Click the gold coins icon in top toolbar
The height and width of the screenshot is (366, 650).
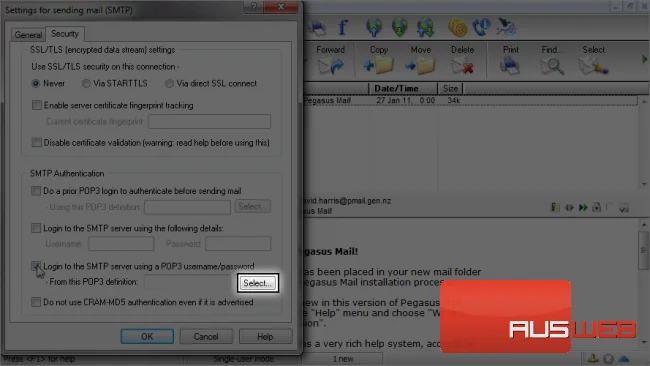pyautogui.click(x=457, y=28)
